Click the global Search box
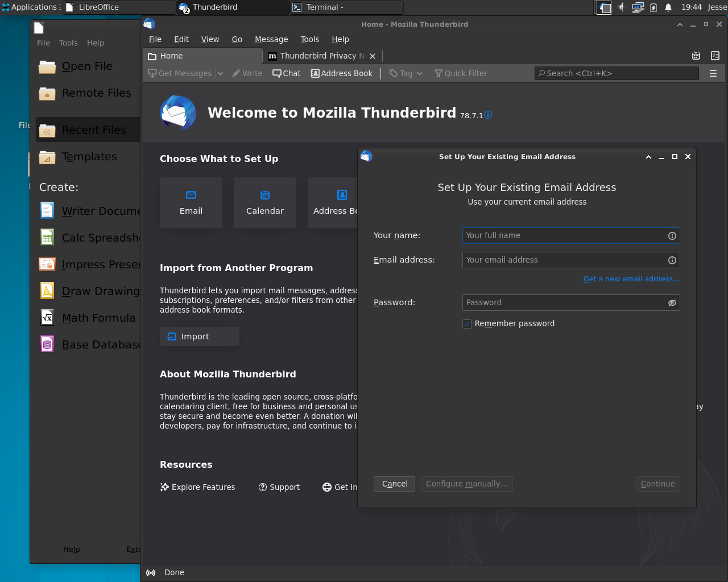The width and height of the screenshot is (728, 582). coord(617,73)
